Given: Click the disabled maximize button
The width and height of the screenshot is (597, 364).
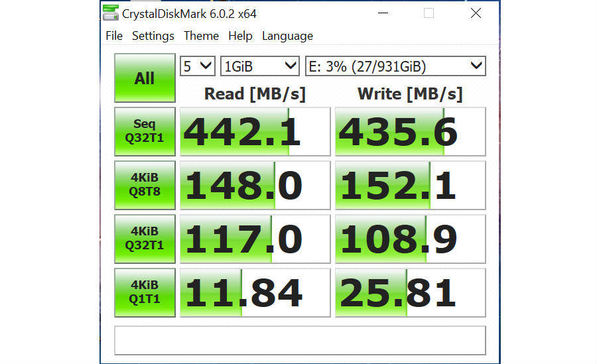Looking at the screenshot, I should [x=429, y=13].
